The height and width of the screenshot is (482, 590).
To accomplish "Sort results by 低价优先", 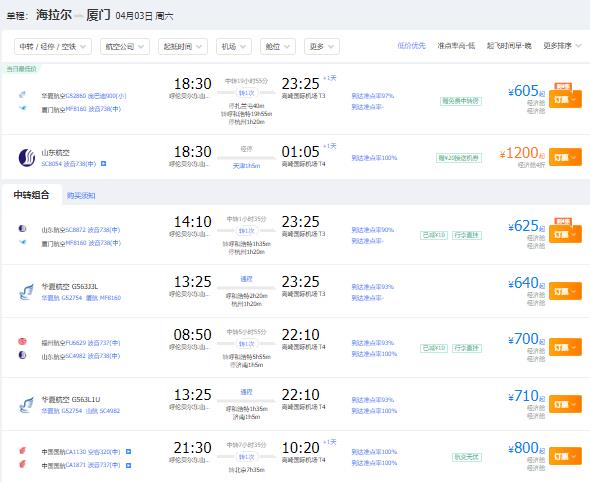I will point(411,46).
